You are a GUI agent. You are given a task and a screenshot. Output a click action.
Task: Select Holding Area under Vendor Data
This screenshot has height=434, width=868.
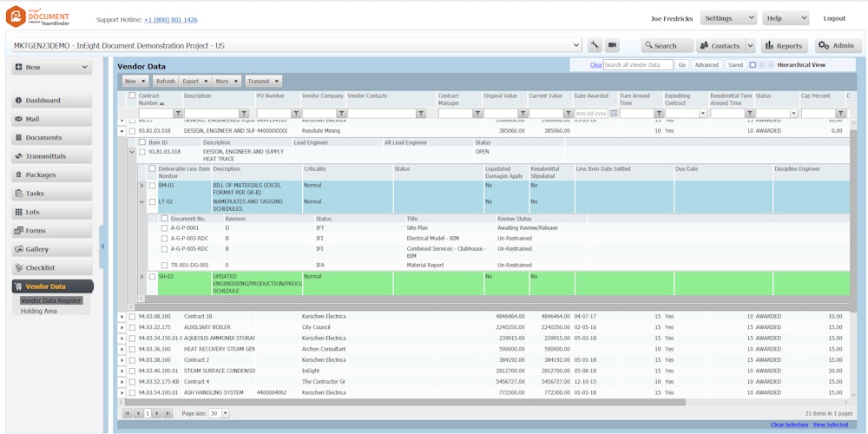tap(39, 311)
